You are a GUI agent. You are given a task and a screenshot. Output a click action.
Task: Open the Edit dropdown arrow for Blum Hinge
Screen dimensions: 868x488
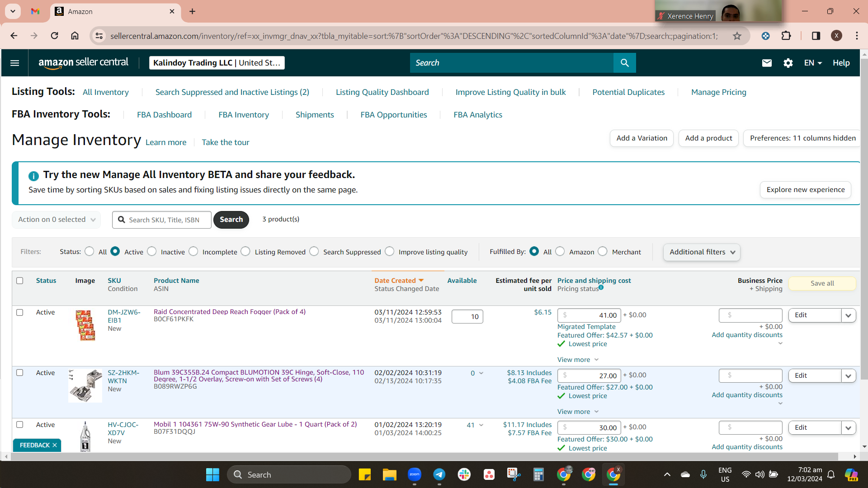(849, 376)
